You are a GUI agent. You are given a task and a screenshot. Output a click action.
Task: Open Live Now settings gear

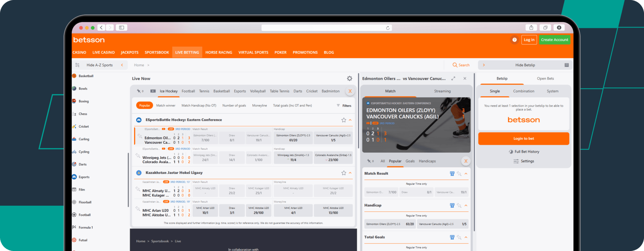point(350,78)
